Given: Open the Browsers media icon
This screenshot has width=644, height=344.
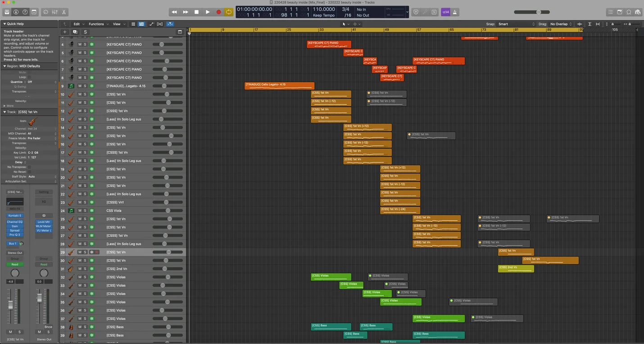Looking at the screenshot, I should pyautogui.click(x=638, y=12).
